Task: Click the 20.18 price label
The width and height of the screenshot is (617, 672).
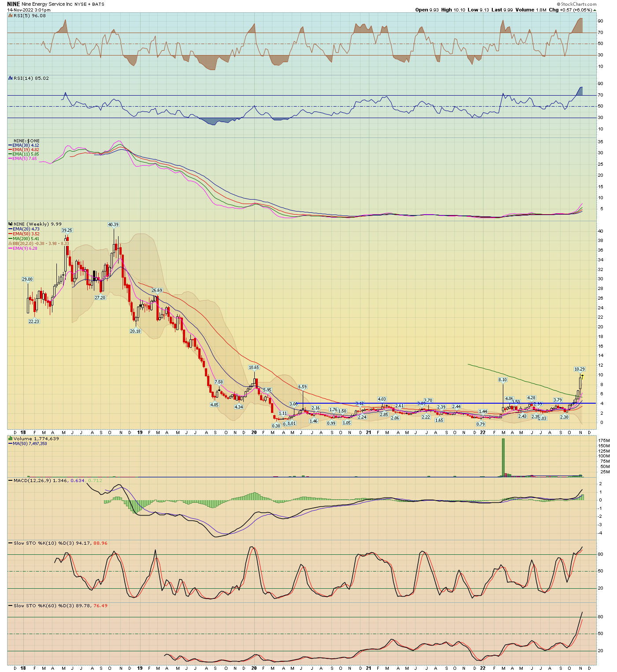Action: 135,331
